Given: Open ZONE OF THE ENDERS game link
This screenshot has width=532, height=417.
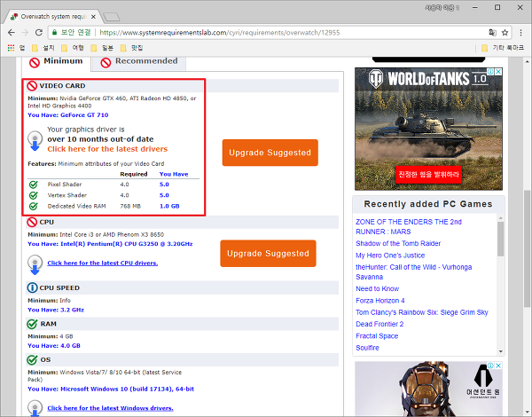Looking at the screenshot, I should point(409,226).
